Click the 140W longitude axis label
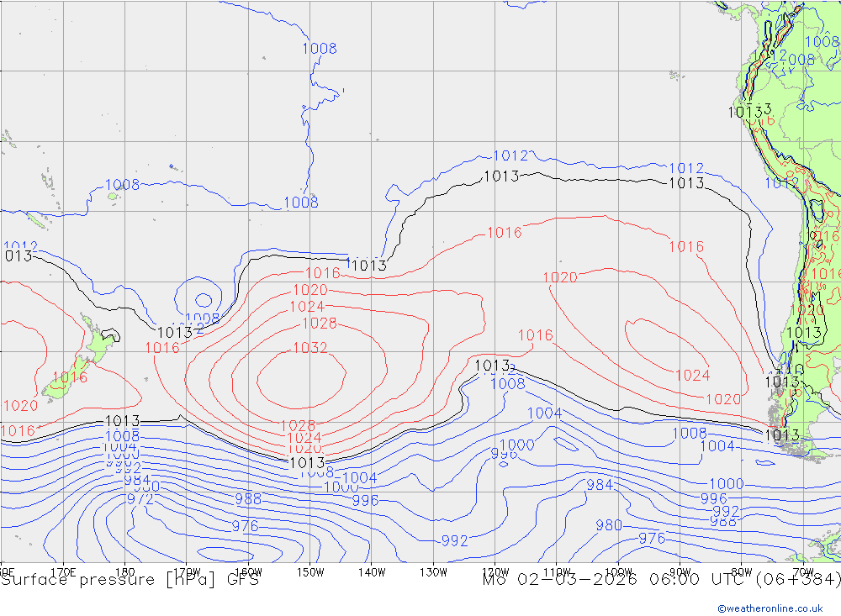 pyautogui.click(x=372, y=572)
